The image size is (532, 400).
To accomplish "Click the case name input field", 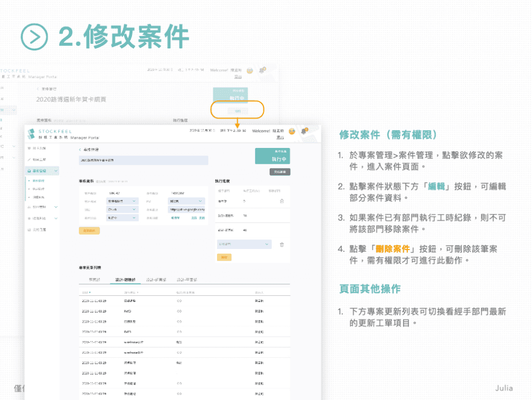I will 143,160.
